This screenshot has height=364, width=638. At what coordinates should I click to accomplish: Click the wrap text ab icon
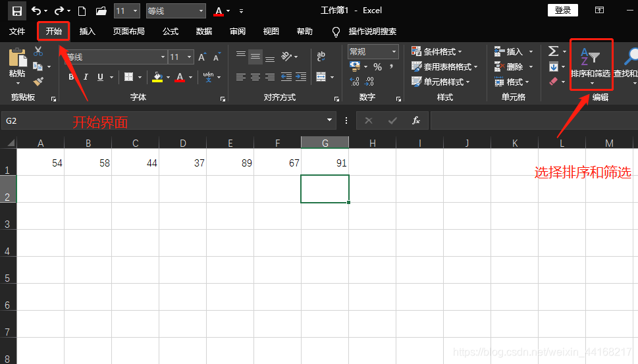[321, 56]
